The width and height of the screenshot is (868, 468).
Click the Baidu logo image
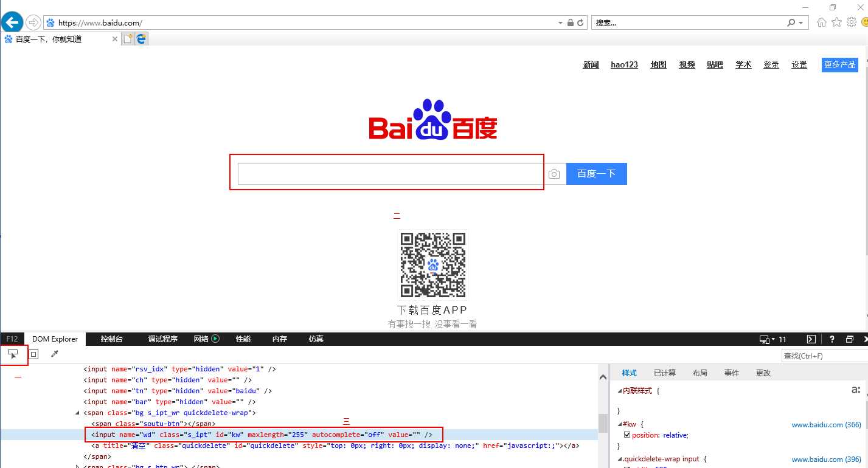click(433, 119)
